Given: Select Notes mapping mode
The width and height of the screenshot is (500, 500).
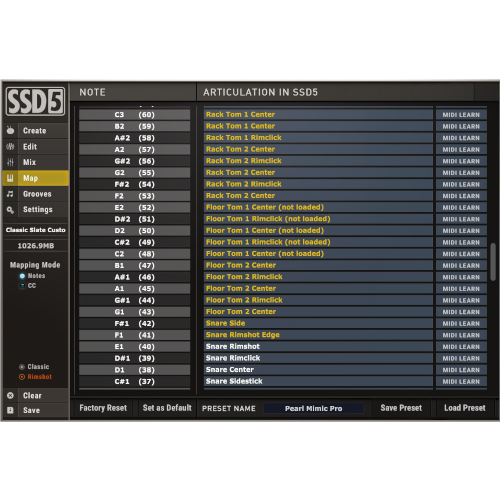Looking at the screenshot, I should 32,276.
